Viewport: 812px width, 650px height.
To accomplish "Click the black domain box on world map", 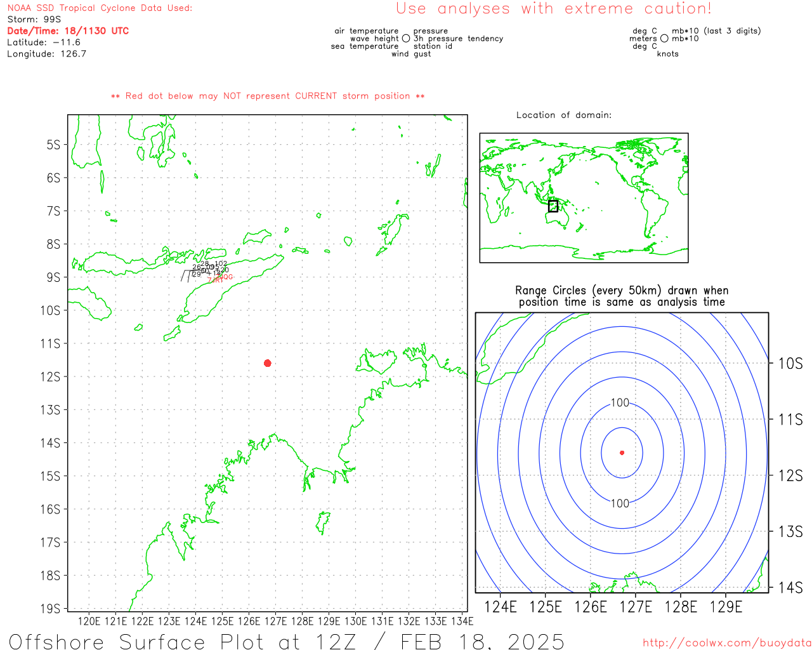I will coord(553,206).
